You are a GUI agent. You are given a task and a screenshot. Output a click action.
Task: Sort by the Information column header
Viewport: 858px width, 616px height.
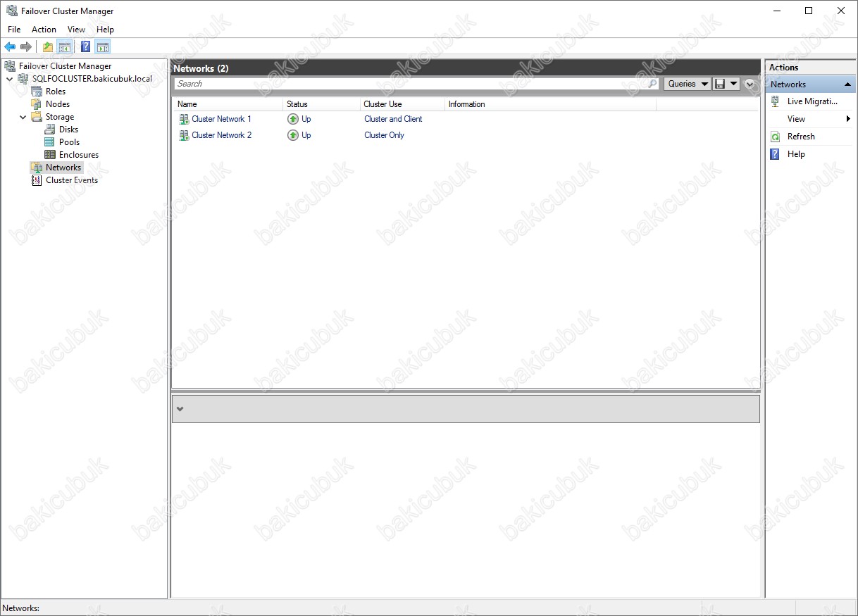point(550,104)
